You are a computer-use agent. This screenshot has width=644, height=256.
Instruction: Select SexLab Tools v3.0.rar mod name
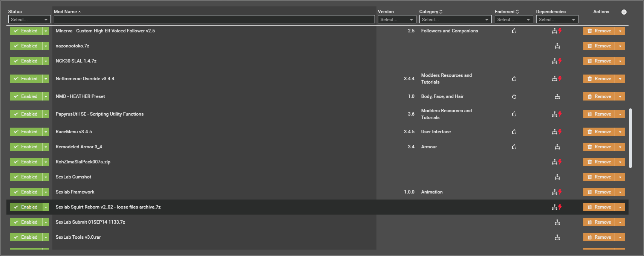point(78,237)
